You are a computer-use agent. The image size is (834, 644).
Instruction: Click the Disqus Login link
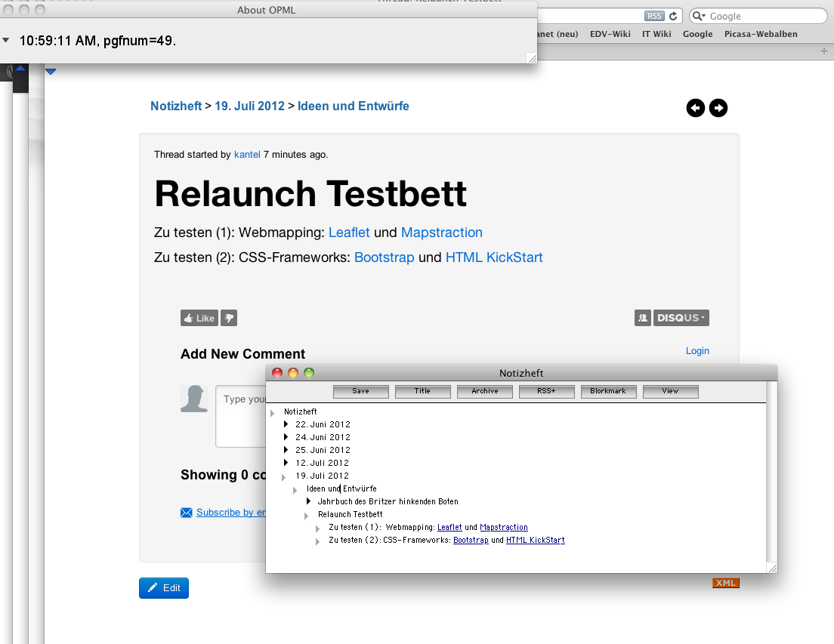(x=697, y=351)
